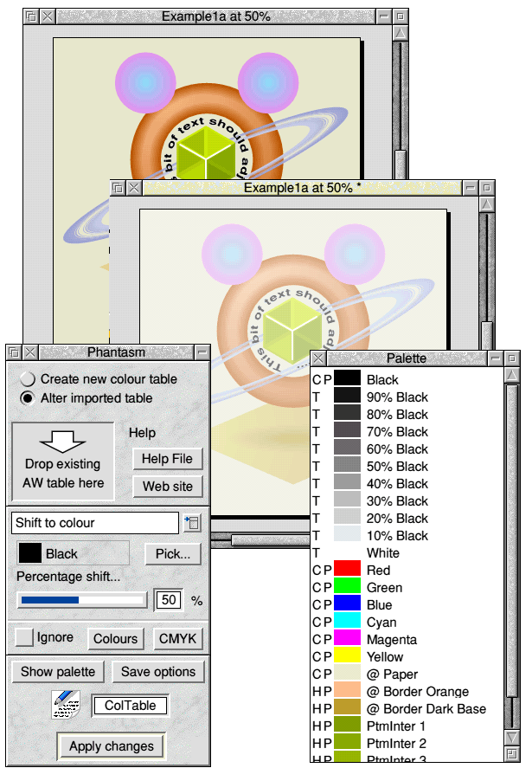Select the Black swatch in Palette

pyautogui.click(x=348, y=378)
